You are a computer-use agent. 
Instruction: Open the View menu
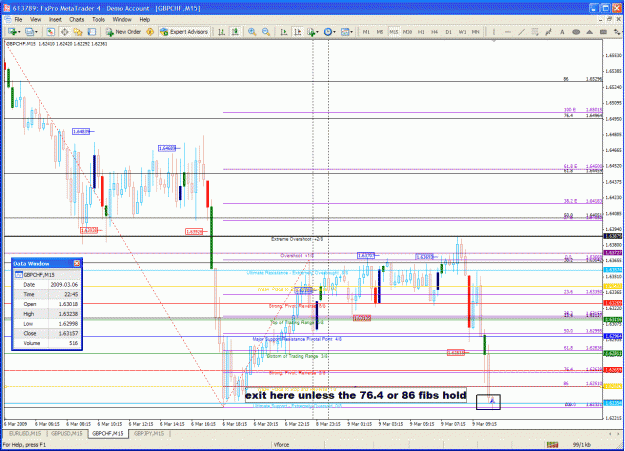click(35, 19)
